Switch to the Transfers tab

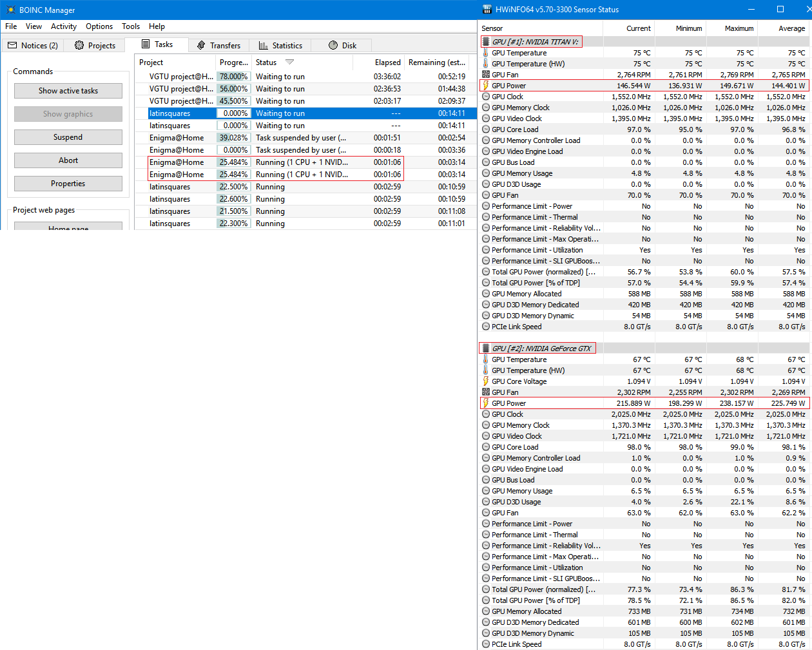tap(219, 45)
